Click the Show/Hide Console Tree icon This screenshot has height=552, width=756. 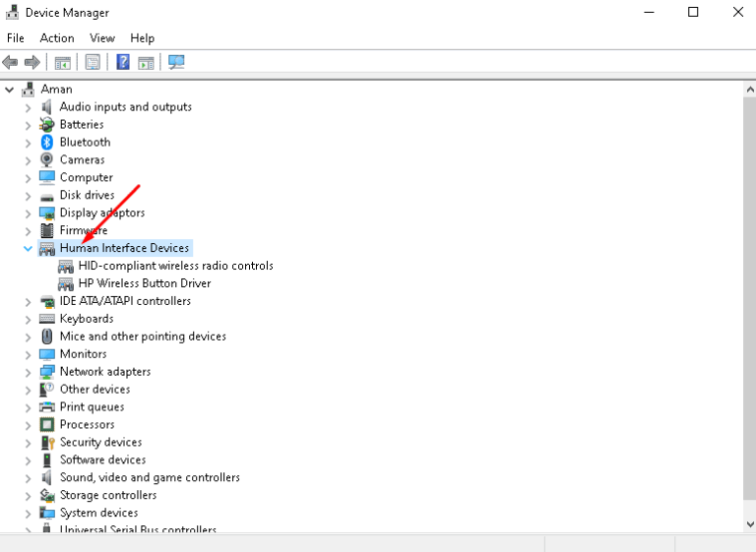(62, 62)
